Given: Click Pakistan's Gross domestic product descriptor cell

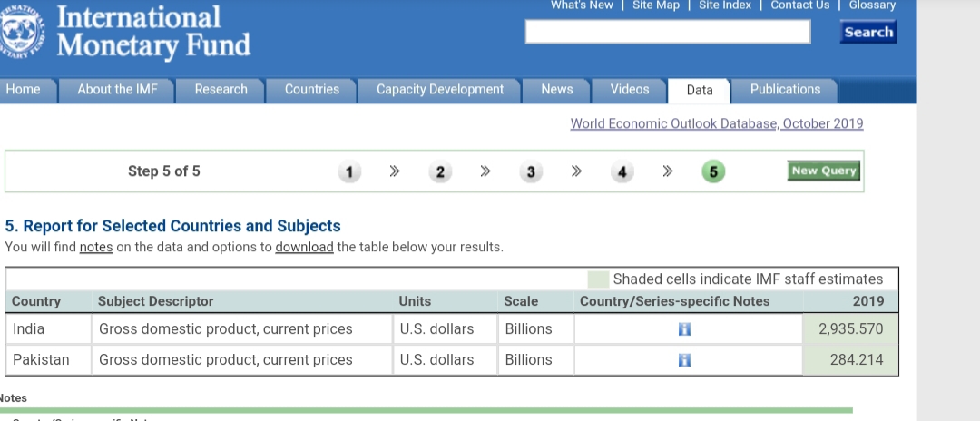Looking at the screenshot, I should (242, 360).
